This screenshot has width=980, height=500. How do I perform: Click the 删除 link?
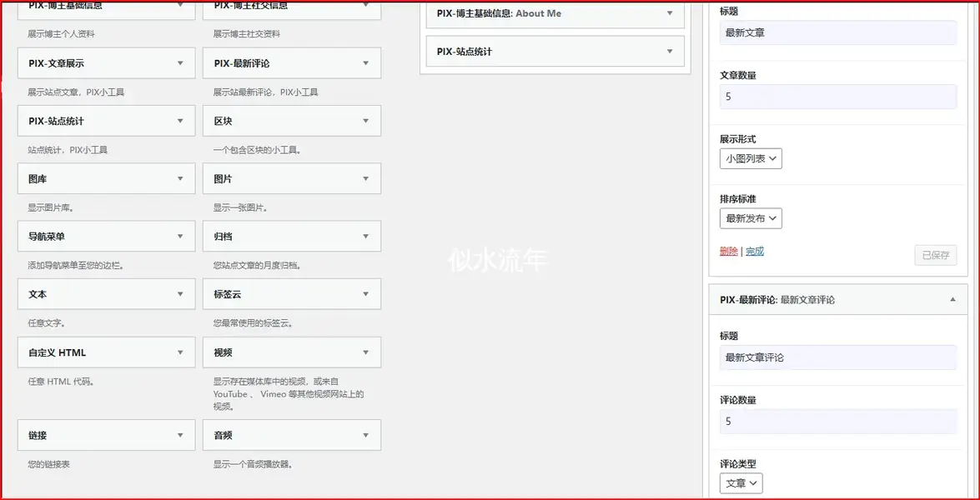click(729, 252)
